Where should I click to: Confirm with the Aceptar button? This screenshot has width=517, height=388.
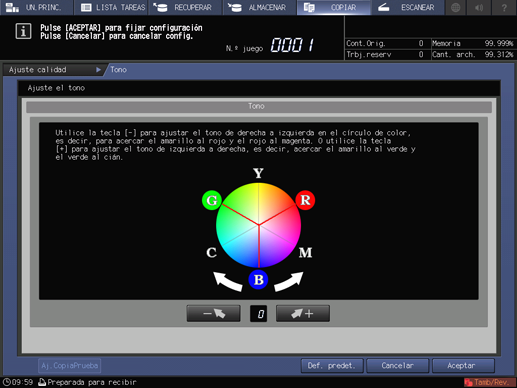coord(463,366)
